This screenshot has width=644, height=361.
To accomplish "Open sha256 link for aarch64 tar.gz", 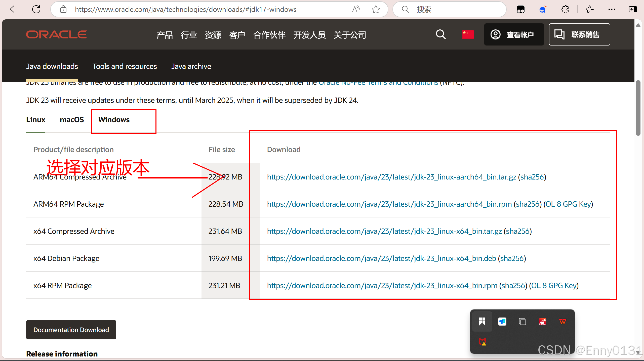I will pos(532,177).
